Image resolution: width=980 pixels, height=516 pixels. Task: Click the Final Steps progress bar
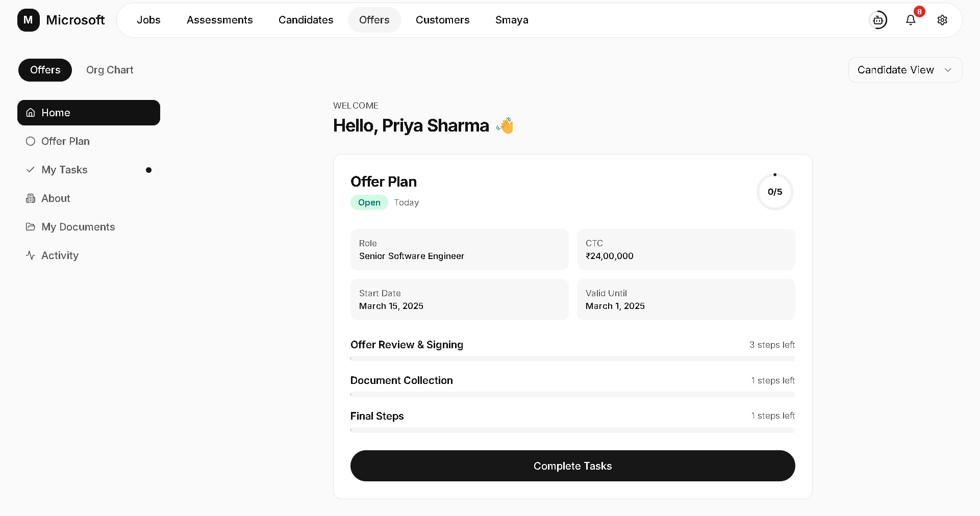point(572,430)
